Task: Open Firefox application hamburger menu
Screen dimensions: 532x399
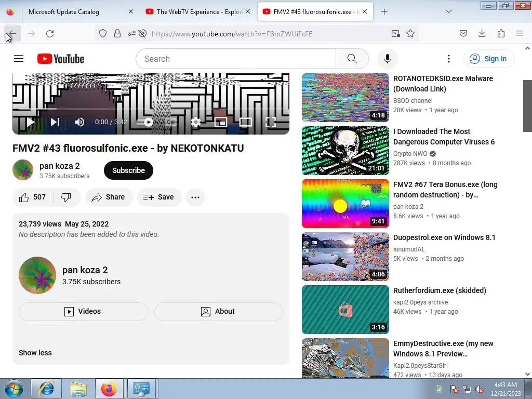Action: click(x=520, y=33)
